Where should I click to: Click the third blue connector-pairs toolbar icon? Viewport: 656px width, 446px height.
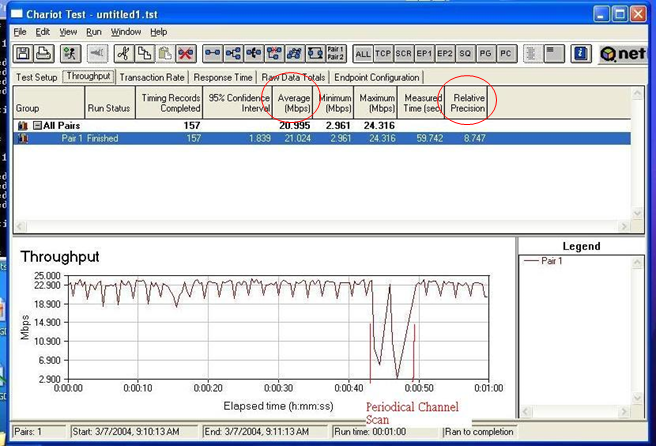[254, 54]
